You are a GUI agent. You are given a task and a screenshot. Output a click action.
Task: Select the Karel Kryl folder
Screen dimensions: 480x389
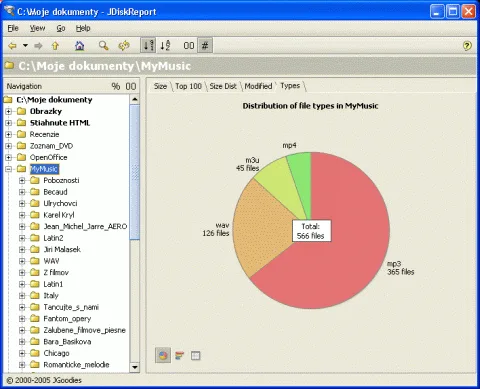click(x=59, y=215)
